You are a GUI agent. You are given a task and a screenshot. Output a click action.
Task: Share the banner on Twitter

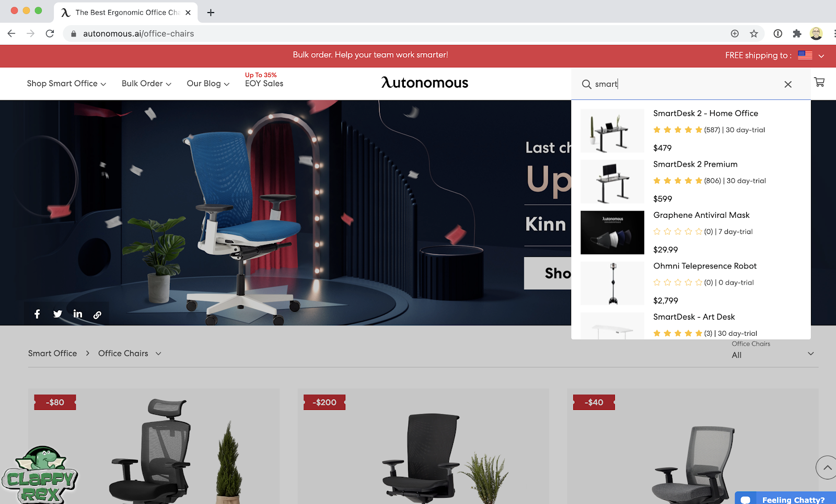(57, 314)
